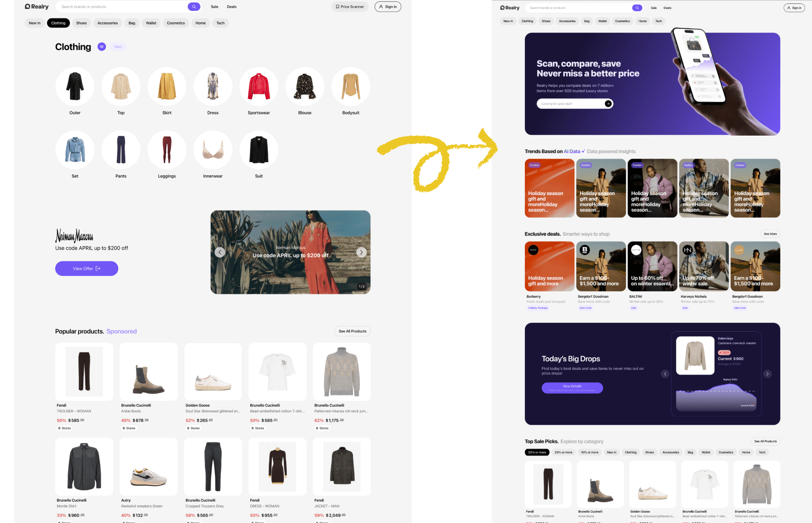Click See All Products beside Top Sale Picks
The height and width of the screenshot is (523, 812).
point(765,441)
